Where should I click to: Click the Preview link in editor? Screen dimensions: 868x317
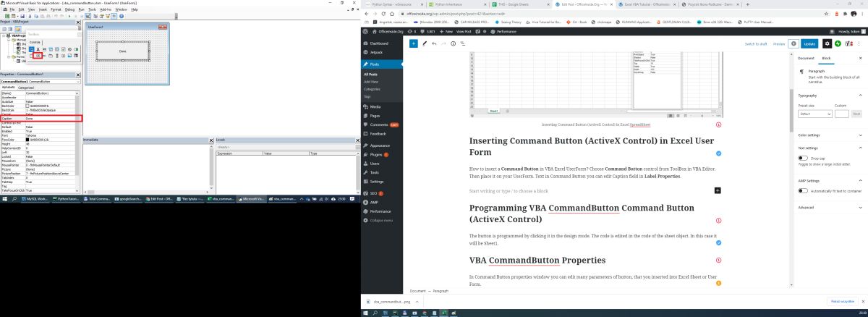tap(779, 43)
